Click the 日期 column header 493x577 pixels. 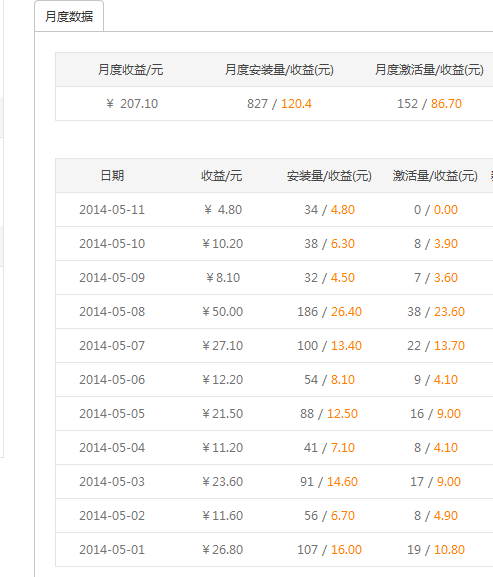112,176
